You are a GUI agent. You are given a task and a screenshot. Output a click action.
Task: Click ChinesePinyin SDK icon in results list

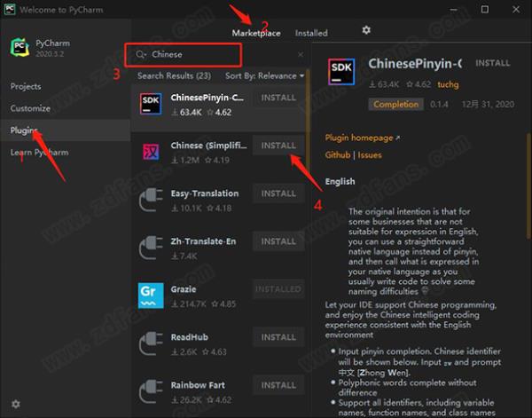[x=151, y=104]
